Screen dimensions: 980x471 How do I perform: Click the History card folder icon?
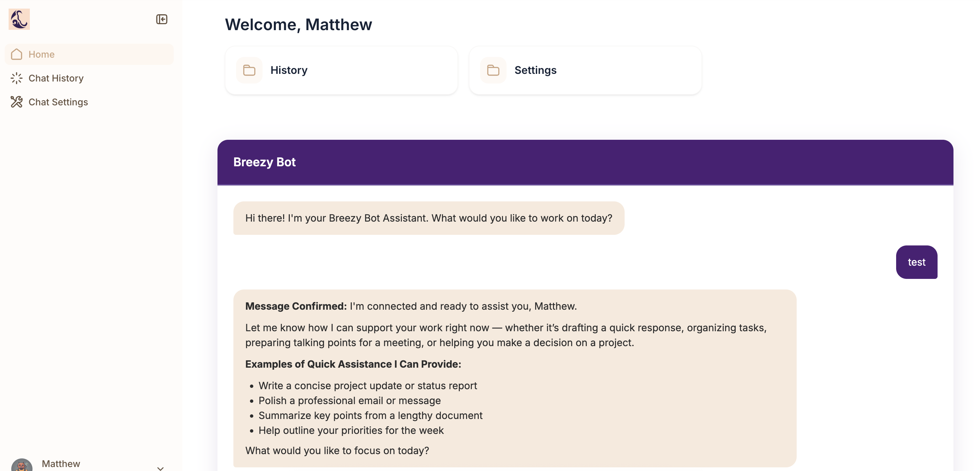(249, 70)
